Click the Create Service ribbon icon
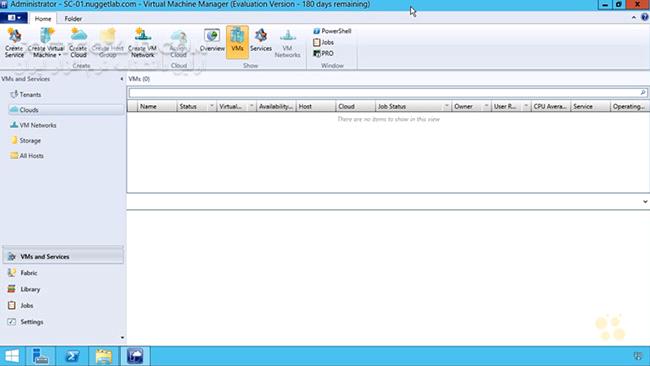This screenshot has width=650, height=366. [14, 42]
